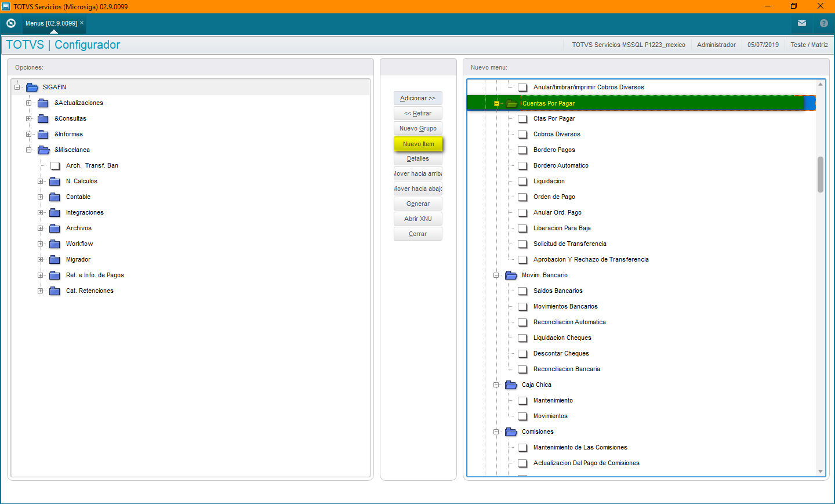Collapse the Comisiones group
This screenshot has height=504, width=835.
pyautogui.click(x=496, y=432)
